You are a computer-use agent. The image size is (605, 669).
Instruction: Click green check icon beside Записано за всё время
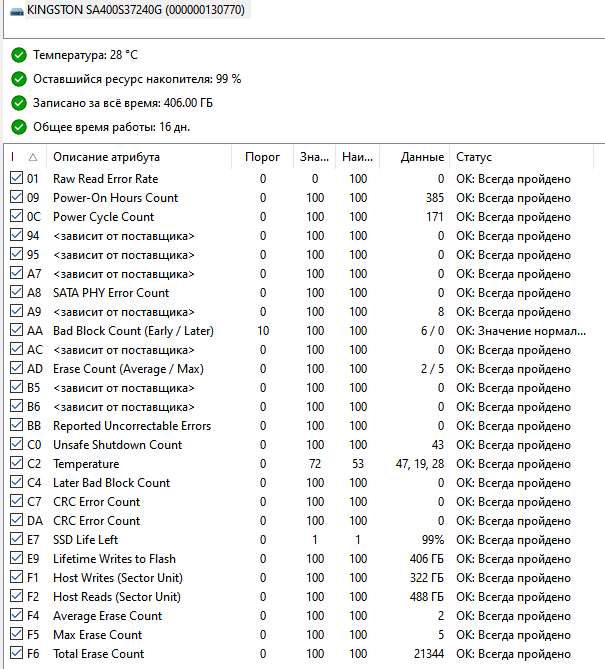coord(19,103)
